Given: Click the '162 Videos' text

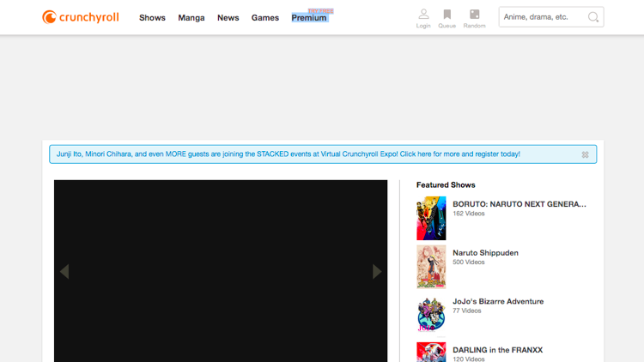Looking at the screenshot, I should pos(469,214).
